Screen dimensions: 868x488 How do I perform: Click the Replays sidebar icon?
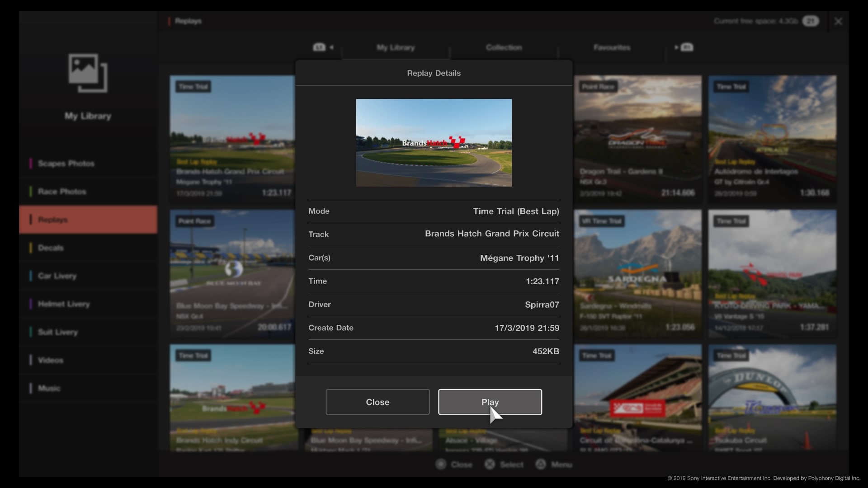tap(88, 219)
